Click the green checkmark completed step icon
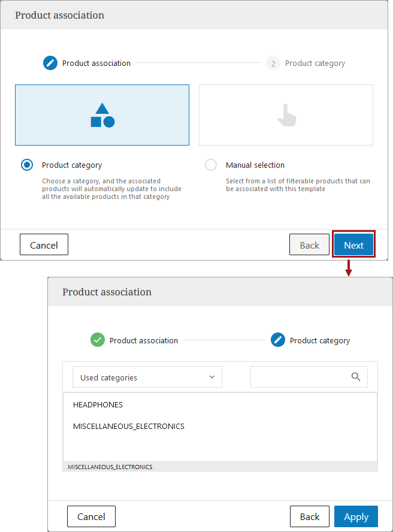Image resolution: width=393 pixels, height=532 pixels. 98,340
